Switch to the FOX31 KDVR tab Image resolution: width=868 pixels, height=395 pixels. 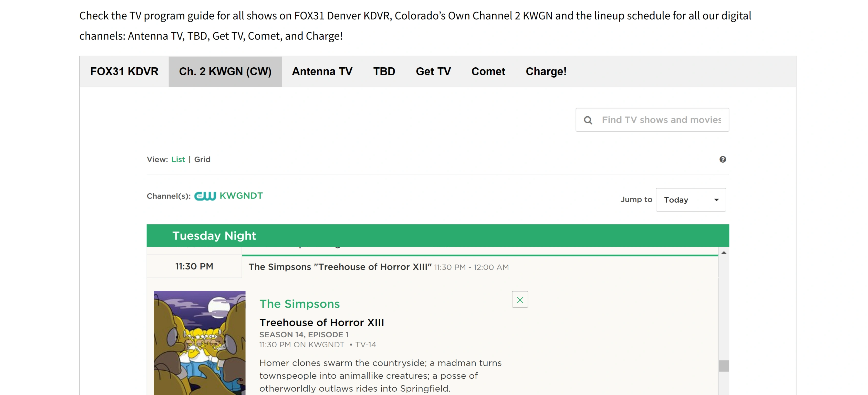(124, 71)
